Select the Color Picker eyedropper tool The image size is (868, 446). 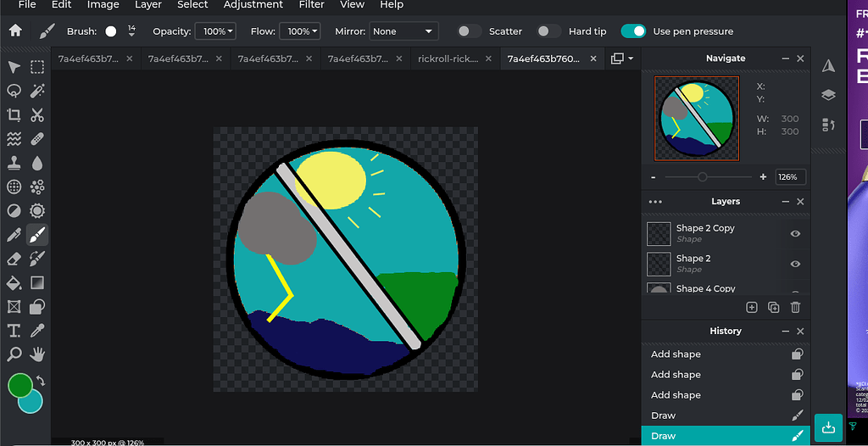37,331
